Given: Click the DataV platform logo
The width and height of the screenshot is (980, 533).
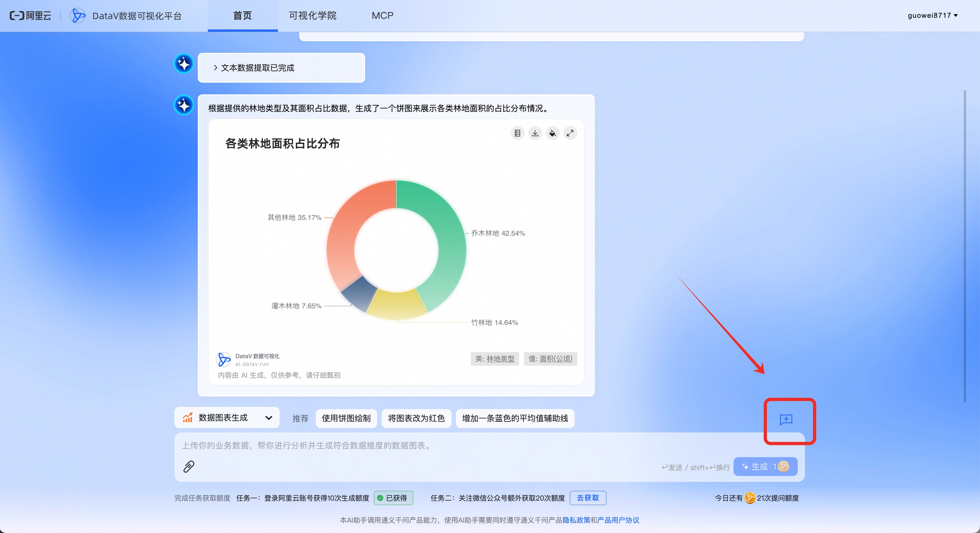Looking at the screenshot, I should click(78, 16).
